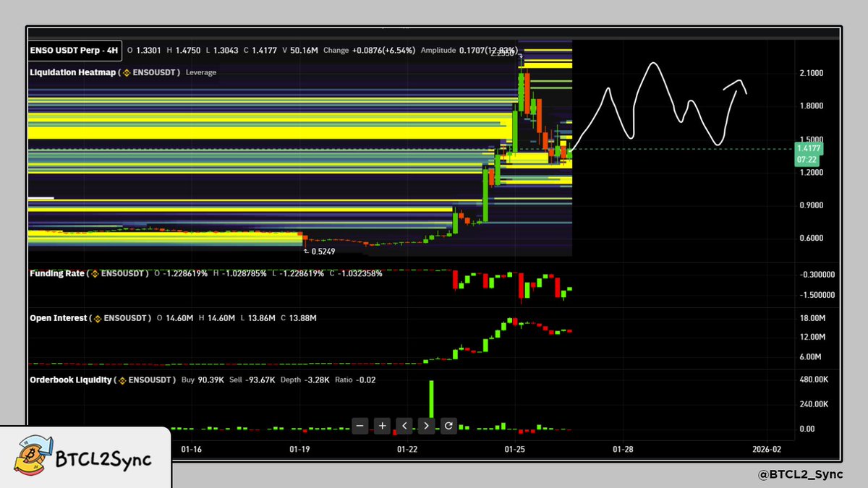Select the Orderbook Liquidity panel title
868x488 pixels.
coord(71,380)
